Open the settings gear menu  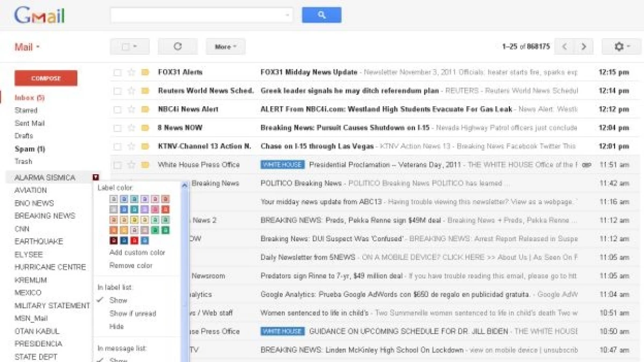click(621, 47)
